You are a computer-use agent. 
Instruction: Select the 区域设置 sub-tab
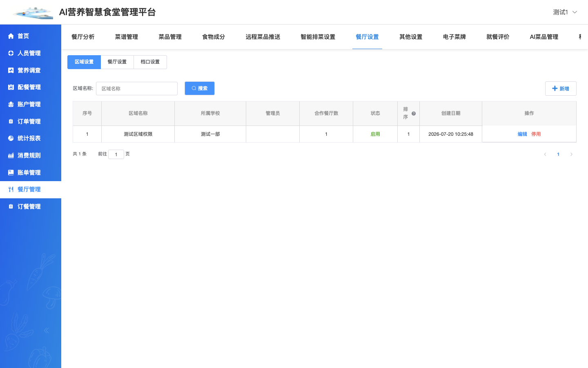pyautogui.click(x=84, y=62)
